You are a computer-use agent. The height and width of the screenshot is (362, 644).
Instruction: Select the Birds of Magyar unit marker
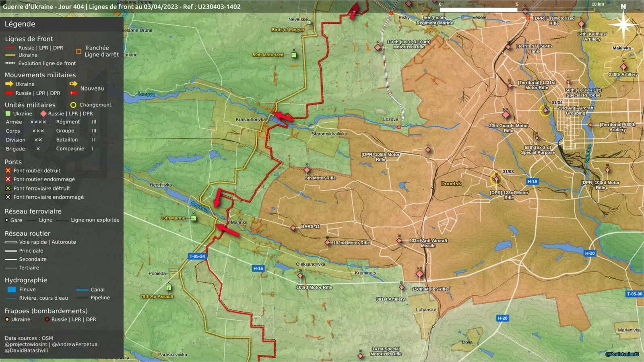(x=309, y=23)
